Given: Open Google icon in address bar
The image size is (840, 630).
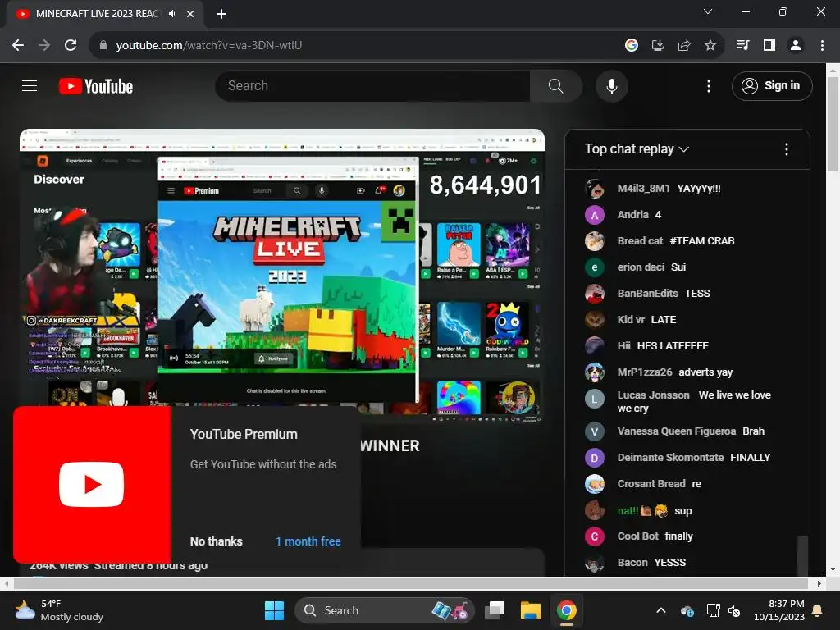Looking at the screenshot, I should (631, 46).
